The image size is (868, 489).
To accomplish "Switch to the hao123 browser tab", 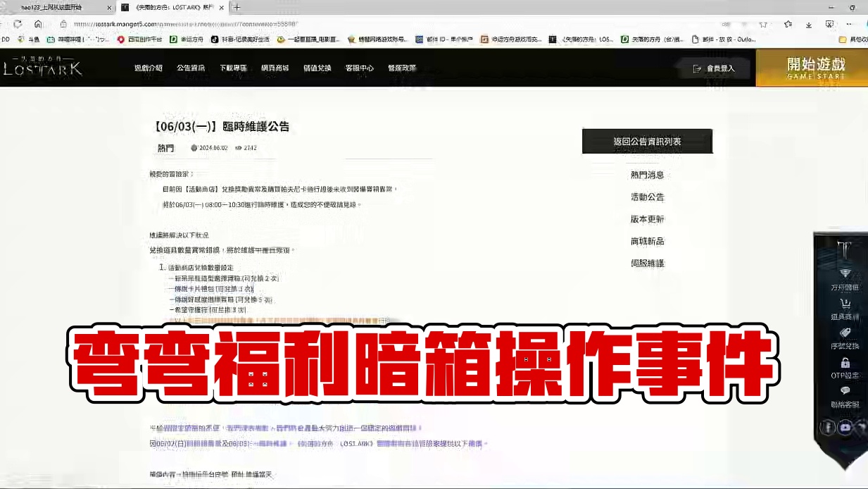I will point(53,8).
